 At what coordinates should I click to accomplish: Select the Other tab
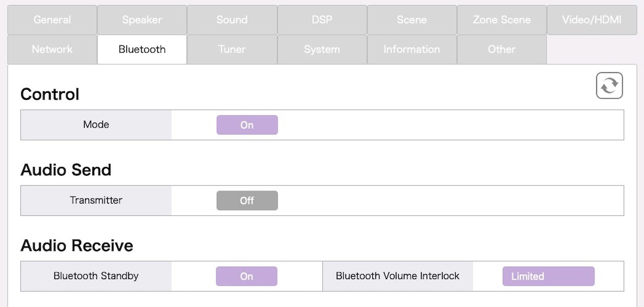[x=502, y=50]
